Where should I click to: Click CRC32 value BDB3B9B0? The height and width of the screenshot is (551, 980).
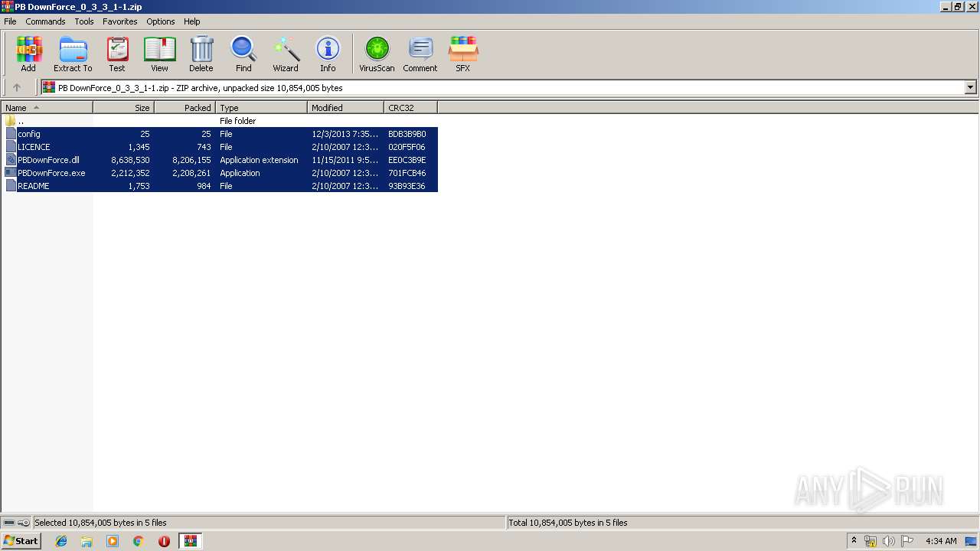407,134
